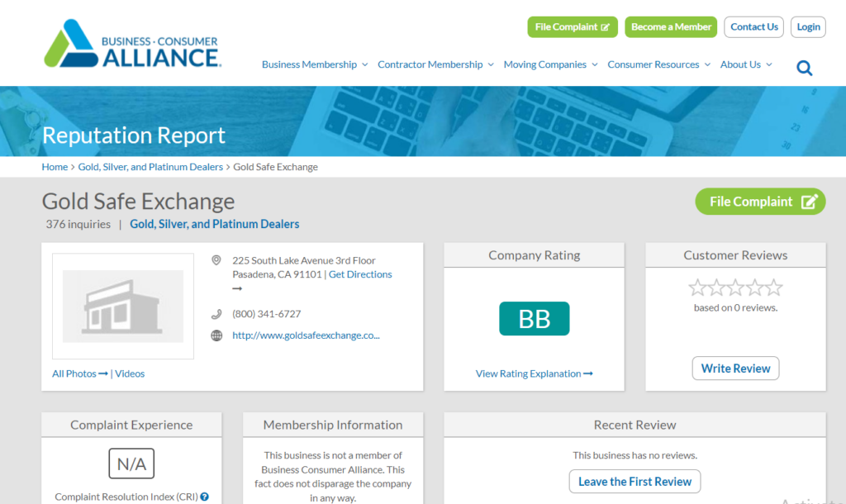Viewport: 846px width, 504px height.
Task: Click the Become a Member button
Action: coord(671,27)
